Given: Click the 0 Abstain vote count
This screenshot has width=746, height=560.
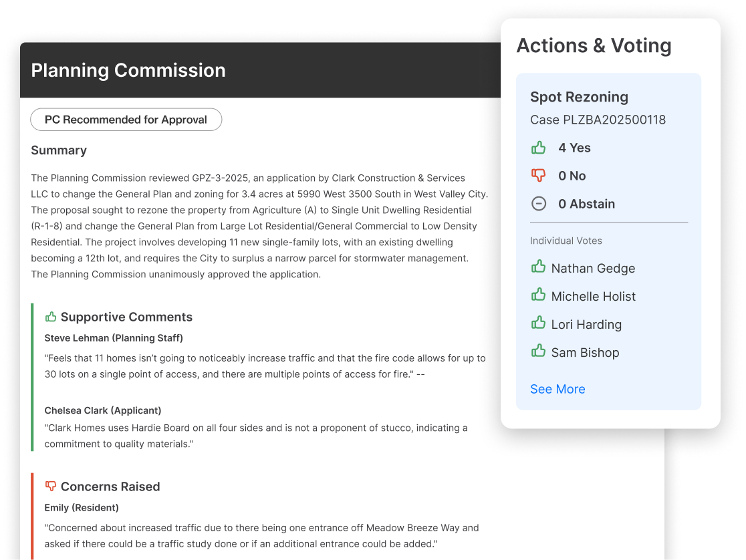Looking at the screenshot, I should click(x=587, y=204).
